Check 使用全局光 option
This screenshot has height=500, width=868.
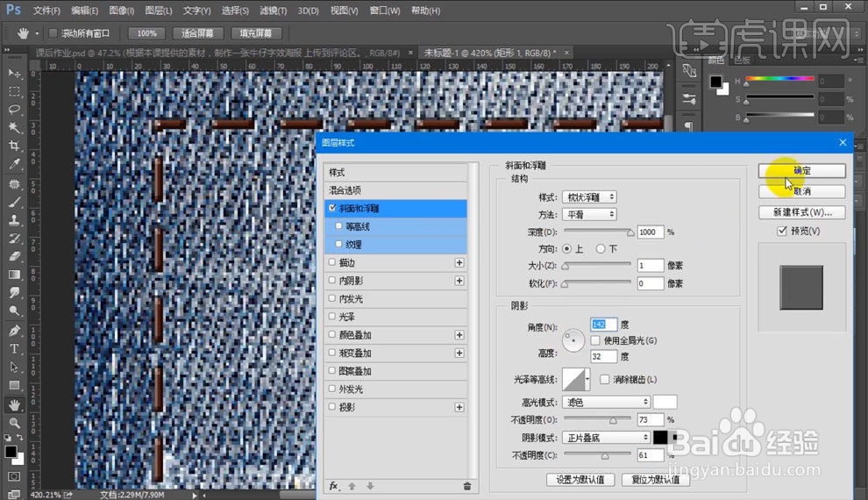click(595, 340)
